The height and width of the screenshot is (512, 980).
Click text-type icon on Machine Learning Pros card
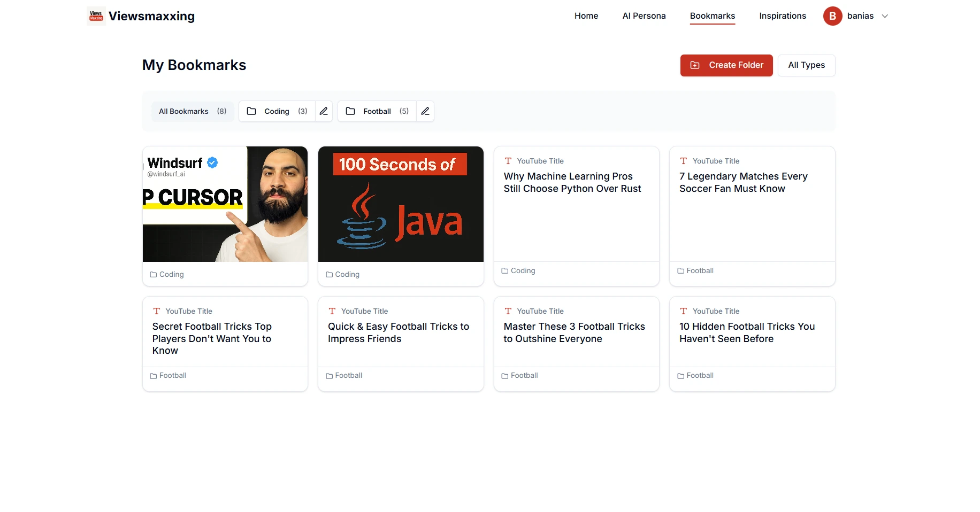[x=508, y=161]
